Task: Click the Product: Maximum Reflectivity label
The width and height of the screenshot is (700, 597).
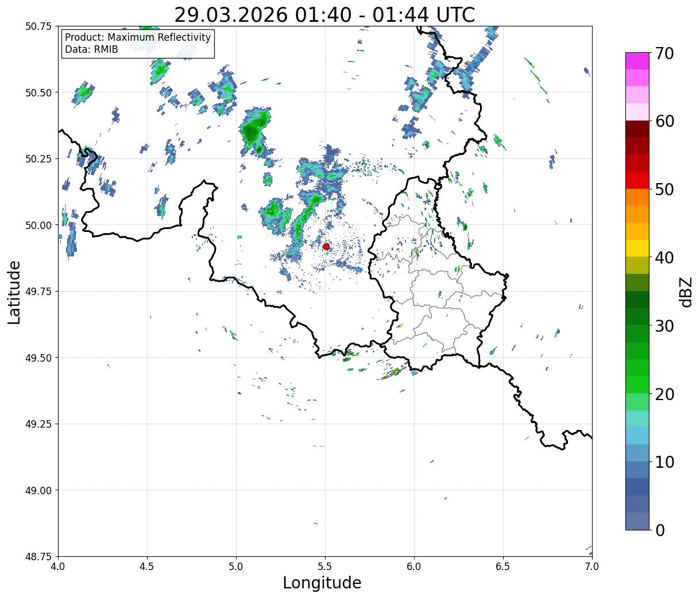Action: pyautogui.click(x=138, y=37)
